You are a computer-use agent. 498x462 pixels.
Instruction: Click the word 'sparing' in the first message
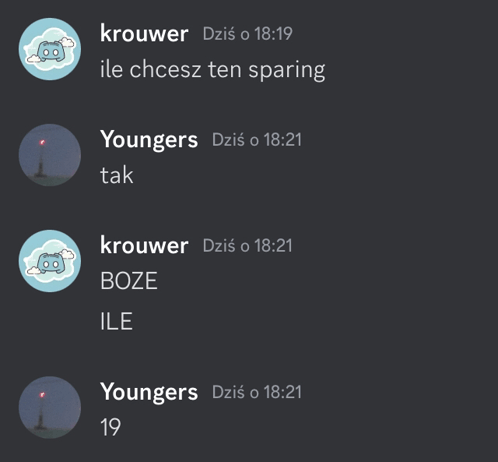coord(287,71)
